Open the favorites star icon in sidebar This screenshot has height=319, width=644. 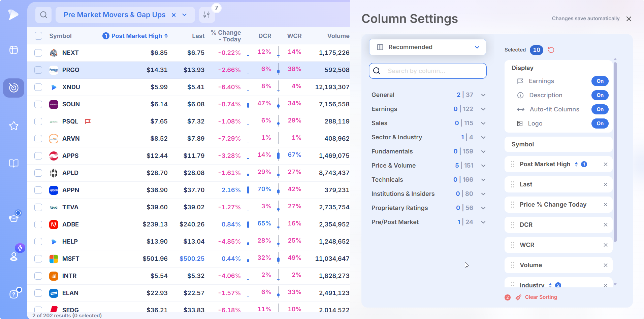tap(14, 126)
